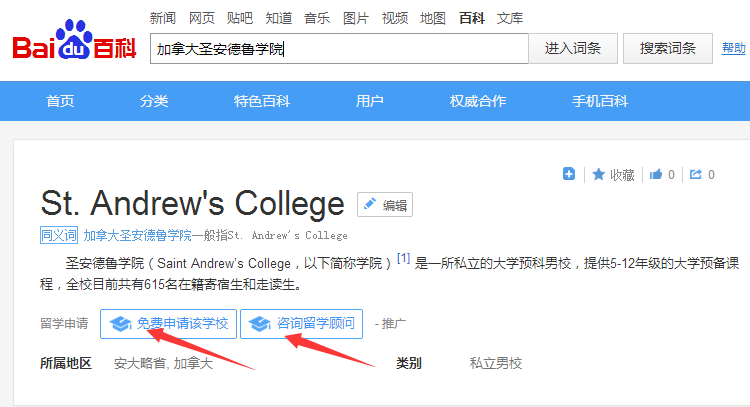Click the 类别 label
The image size is (750, 407).
[409, 363]
